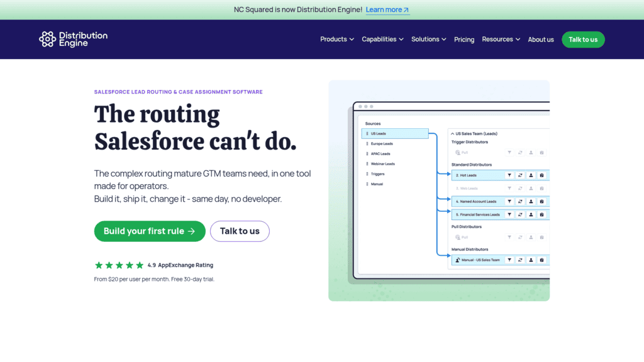Click person icon beside Manual - US Sales Team
The image size is (644, 362).
point(458,260)
